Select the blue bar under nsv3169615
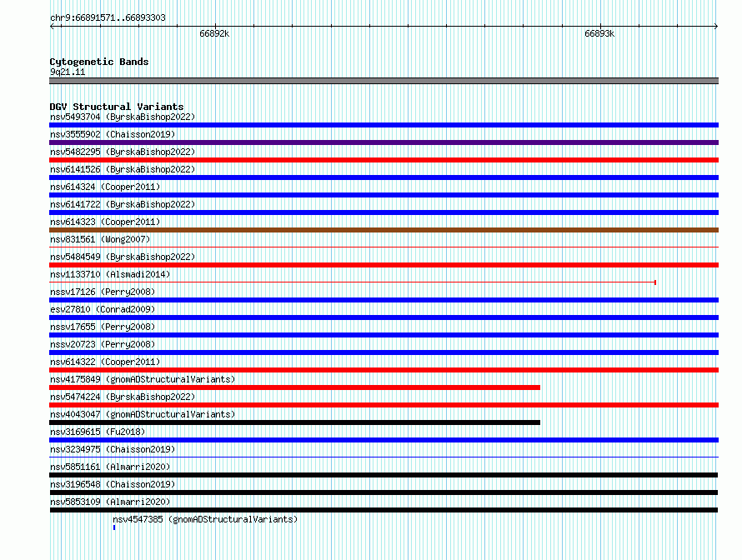The height and width of the screenshot is (560, 742). click(384, 440)
